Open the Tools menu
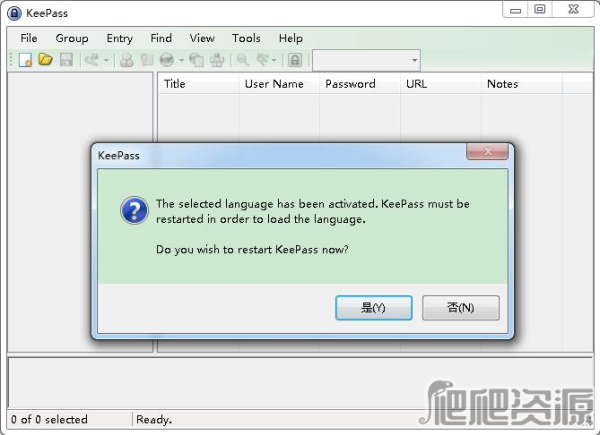This screenshot has height=435, width=600. tap(246, 38)
